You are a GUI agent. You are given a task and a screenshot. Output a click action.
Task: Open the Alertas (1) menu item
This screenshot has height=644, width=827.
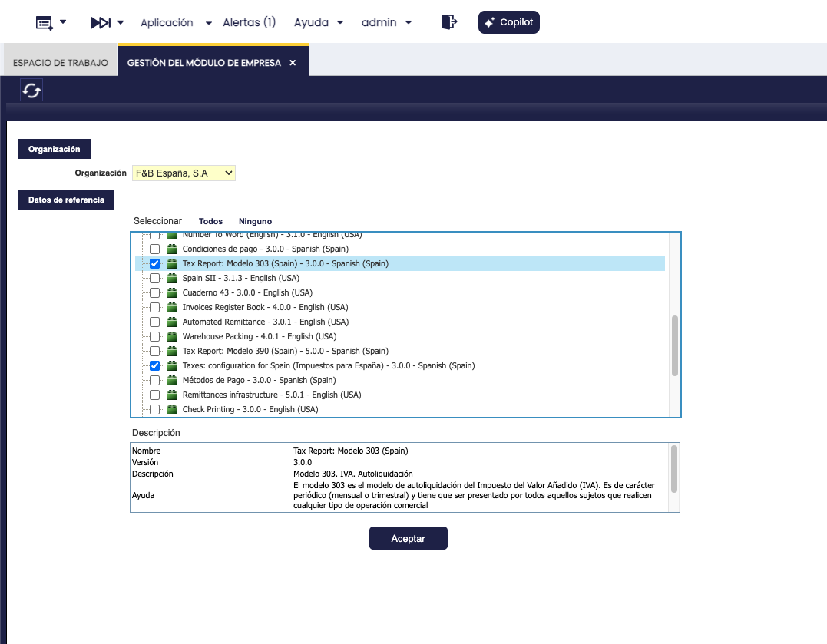point(249,23)
